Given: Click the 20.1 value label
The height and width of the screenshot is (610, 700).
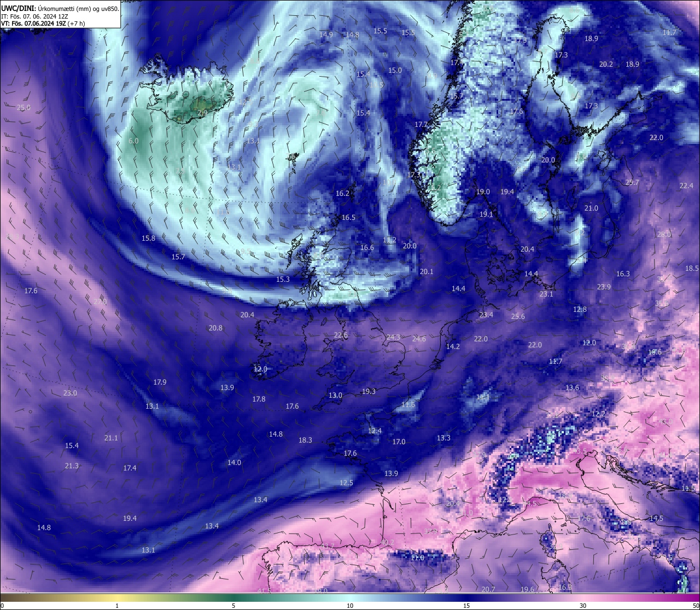Looking at the screenshot, I should [x=427, y=271].
